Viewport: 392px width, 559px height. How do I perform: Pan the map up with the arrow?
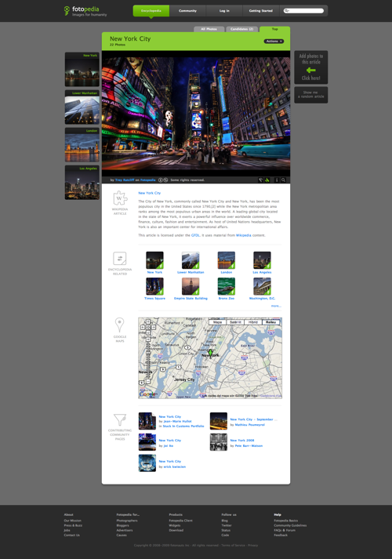(148, 322)
